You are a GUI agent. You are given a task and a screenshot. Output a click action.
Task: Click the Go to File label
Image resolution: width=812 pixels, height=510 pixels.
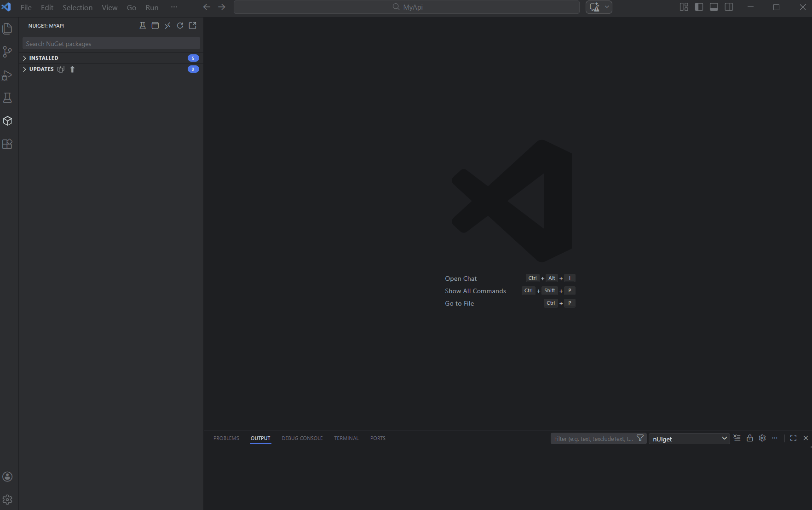459,303
